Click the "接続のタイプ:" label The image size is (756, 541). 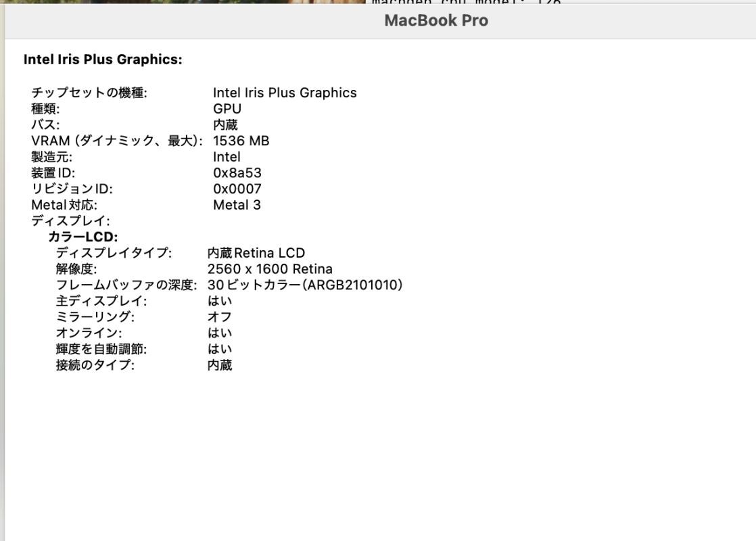point(95,365)
